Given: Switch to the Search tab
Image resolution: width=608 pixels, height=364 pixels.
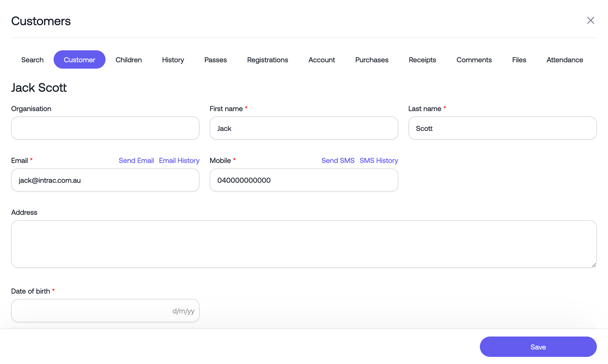Looking at the screenshot, I should [32, 59].
